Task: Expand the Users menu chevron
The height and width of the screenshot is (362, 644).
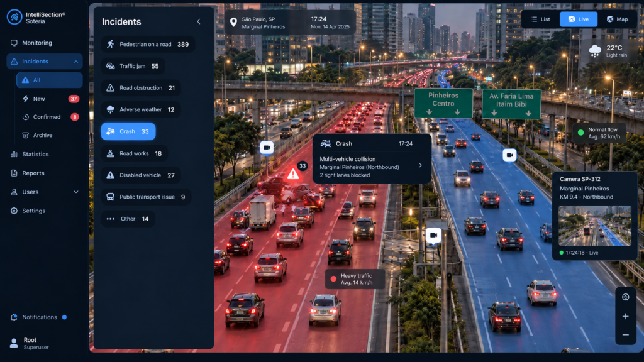Action: (76, 192)
